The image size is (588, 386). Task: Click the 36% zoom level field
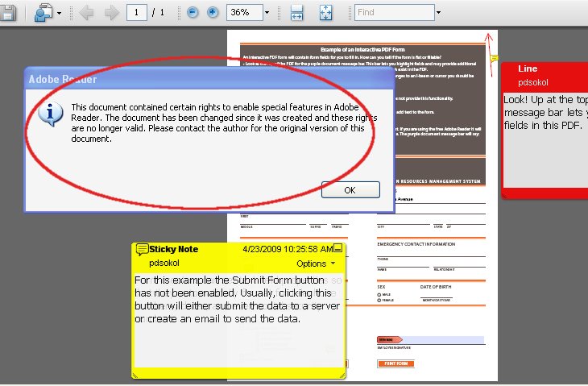click(x=244, y=12)
